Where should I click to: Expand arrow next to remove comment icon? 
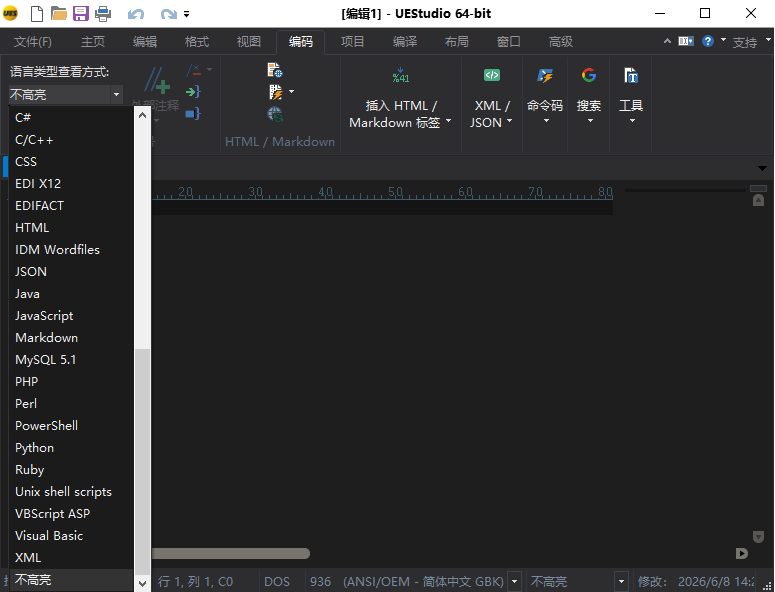[210, 70]
